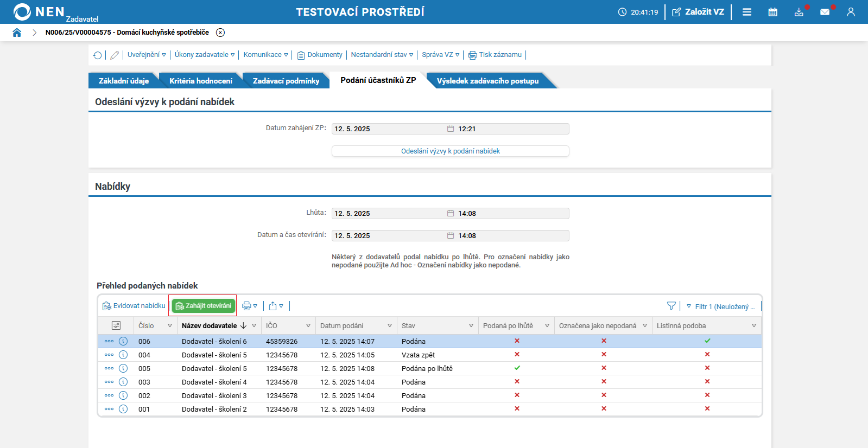
Task: Open filter for the Stav column
Action: coord(471,326)
